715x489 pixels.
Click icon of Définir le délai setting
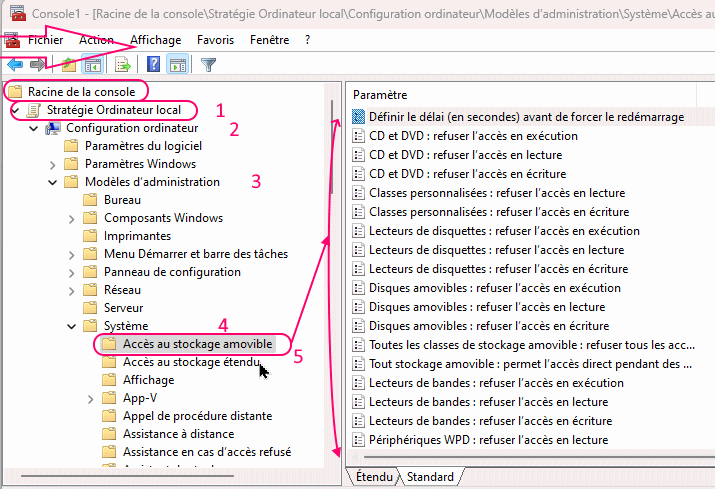pos(358,117)
